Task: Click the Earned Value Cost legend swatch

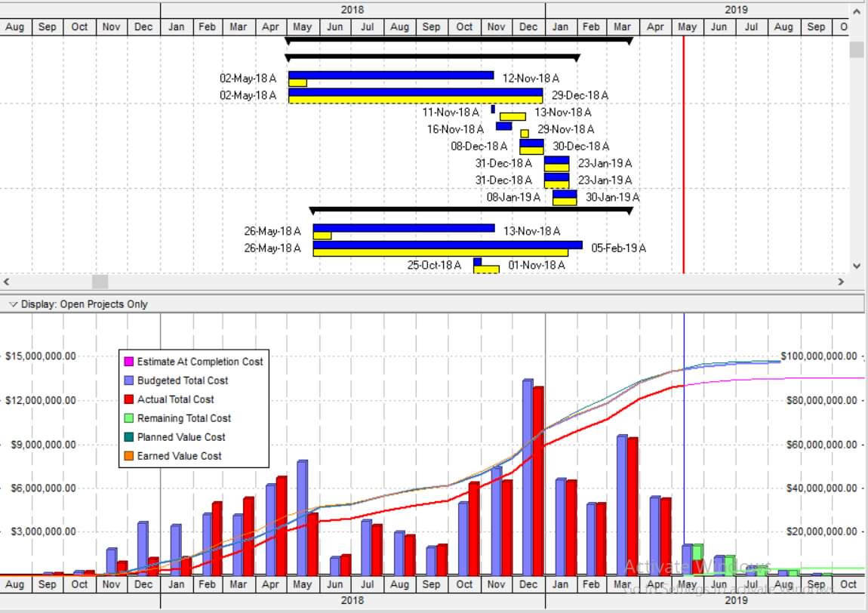Action: click(x=128, y=456)
